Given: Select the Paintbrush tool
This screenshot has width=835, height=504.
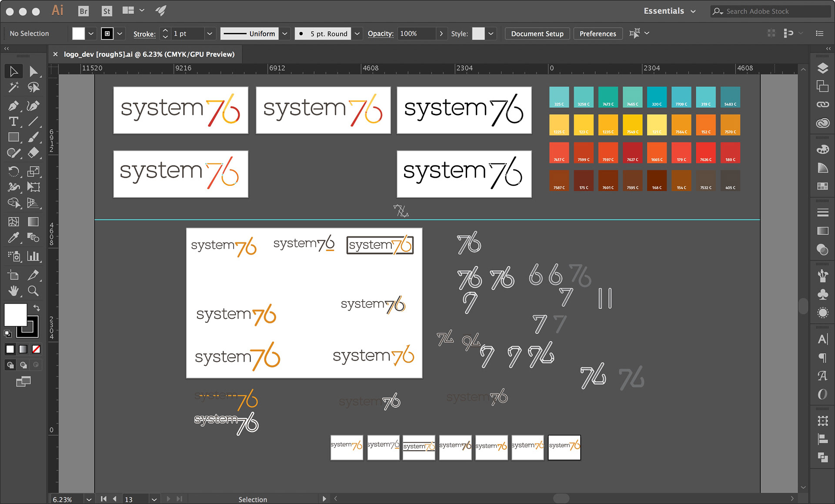Looking at the screenshot, I should pyautogui.click(x=33, y=137).
